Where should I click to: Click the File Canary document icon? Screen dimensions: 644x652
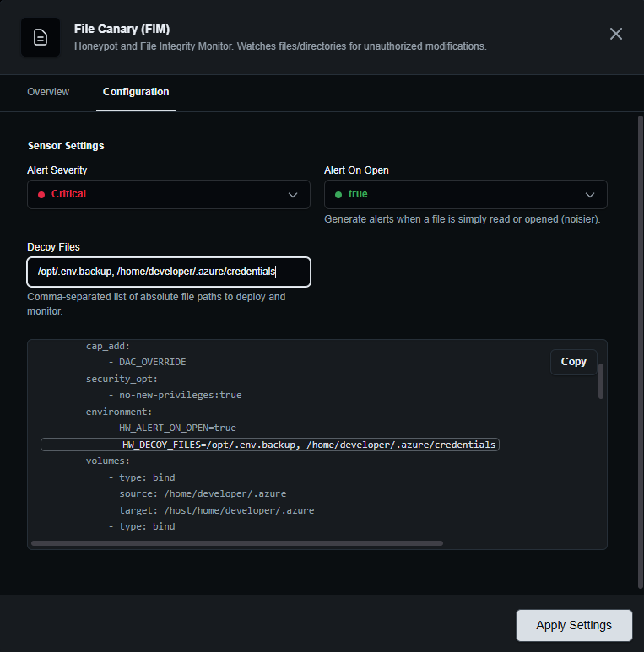coord(41,37)
